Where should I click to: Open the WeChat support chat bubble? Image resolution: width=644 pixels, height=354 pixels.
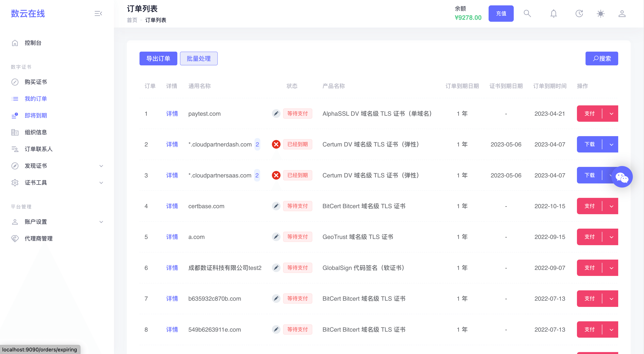(x=622, y=177)
